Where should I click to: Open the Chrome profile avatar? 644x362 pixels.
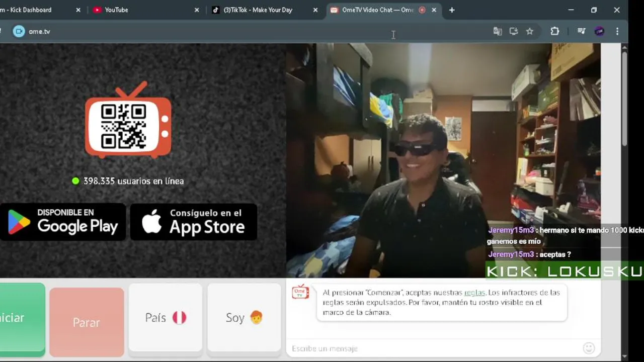click(599, 31)
